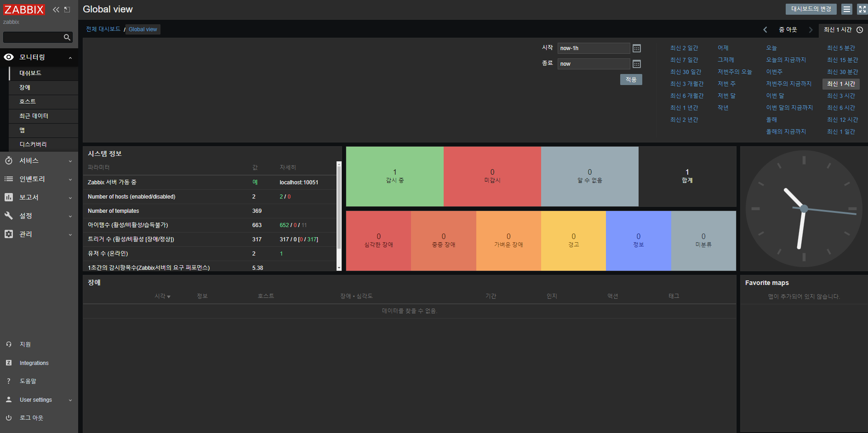Open the 전체 대시보드 breadcrumb link
This screenshot has width=868, height=433.
point(103,29)
